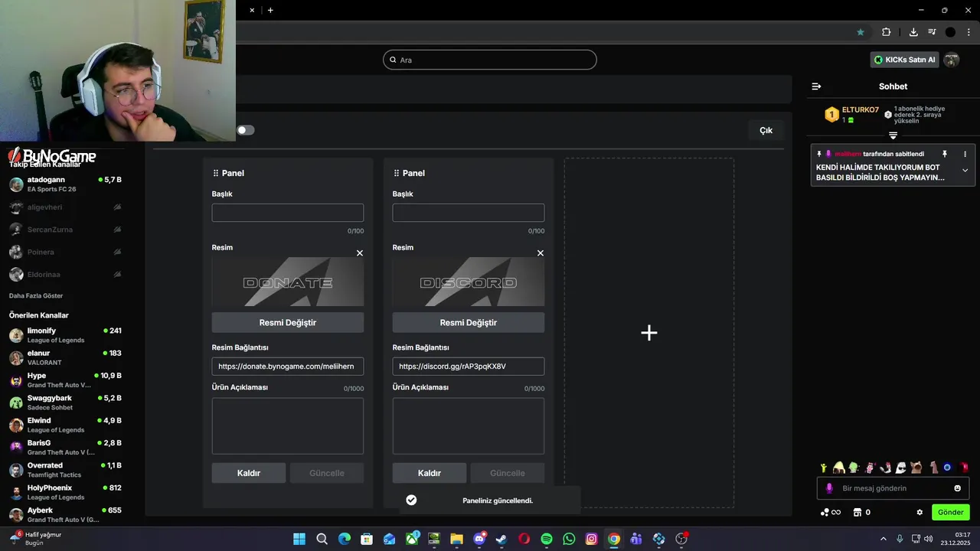The height and width of the screenshot is (551, 980).
Task: Click Daha Fazla Göster link
Action: coord(36,296)
